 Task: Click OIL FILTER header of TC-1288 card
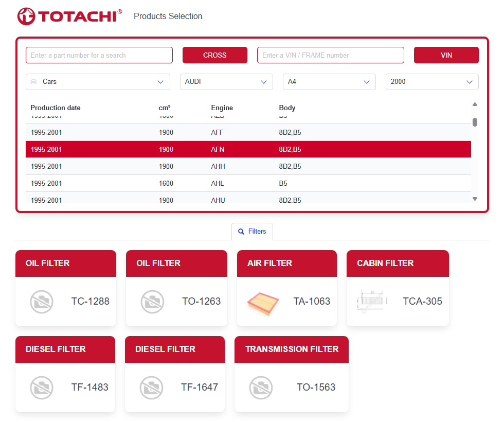click(66, 263)
